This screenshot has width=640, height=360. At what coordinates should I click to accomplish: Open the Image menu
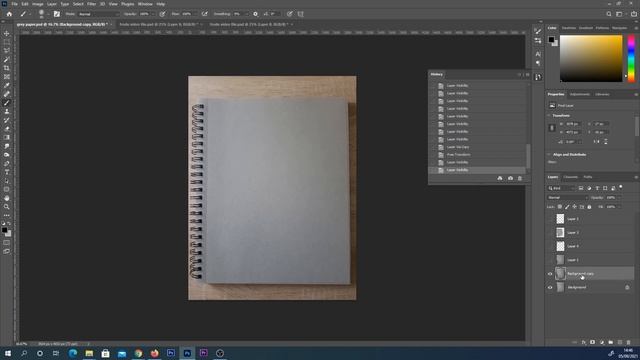coord(38,4)
